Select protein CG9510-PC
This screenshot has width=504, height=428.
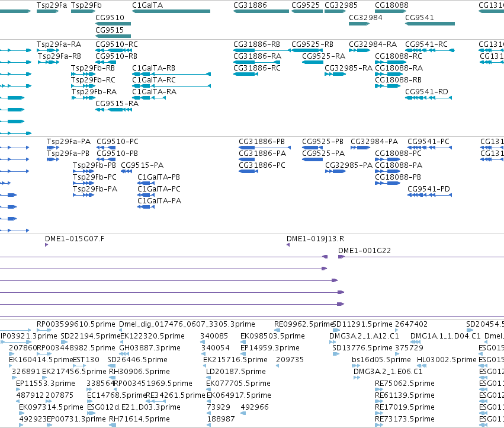(106, 148)
